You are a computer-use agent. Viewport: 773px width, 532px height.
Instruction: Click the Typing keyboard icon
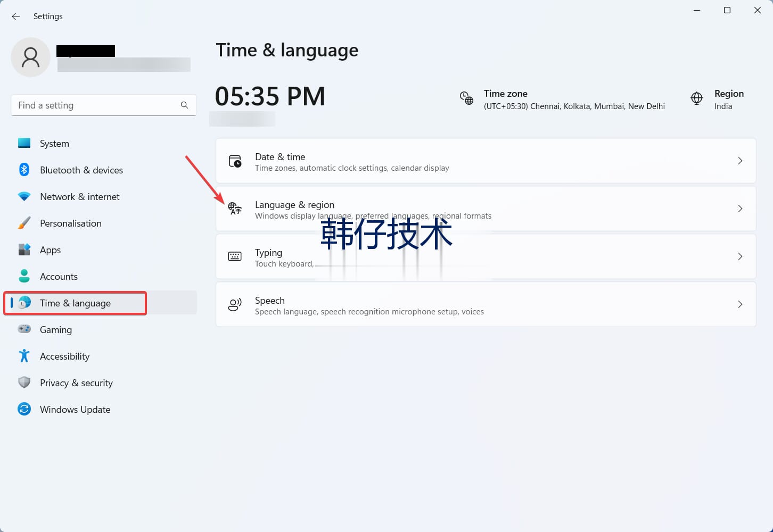(235, 256)
